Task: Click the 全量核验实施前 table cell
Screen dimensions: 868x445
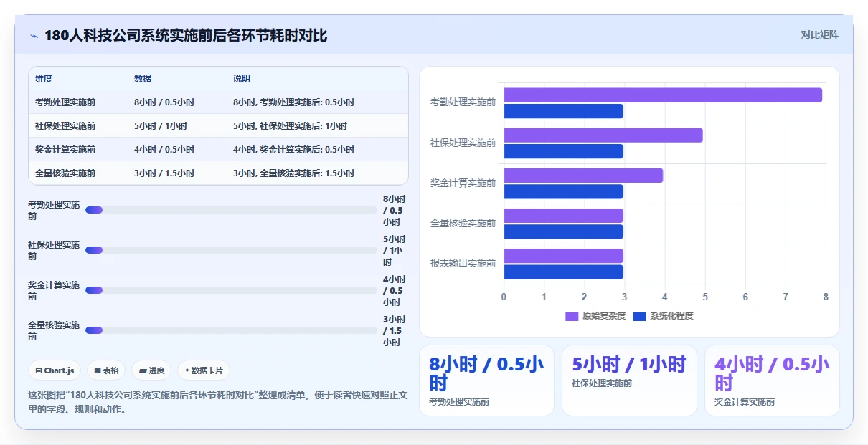Action: point(65,173)
